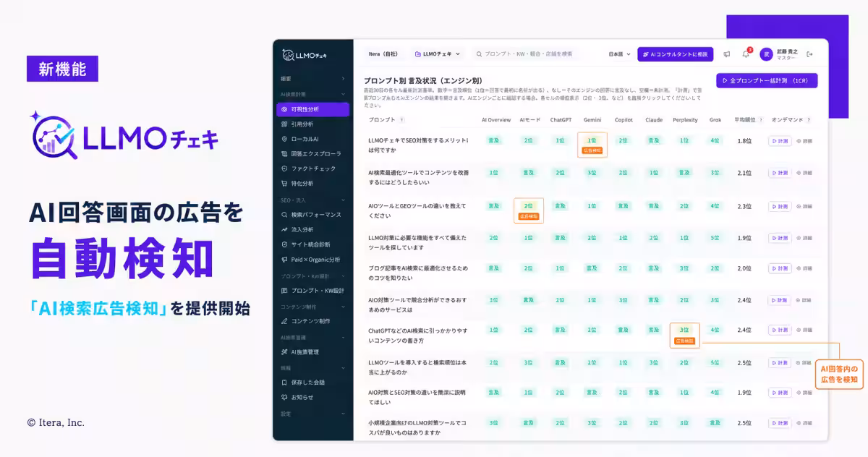The image size is (868, 457).
Task: Click the Perplexity column header
Action: point(685,120)
